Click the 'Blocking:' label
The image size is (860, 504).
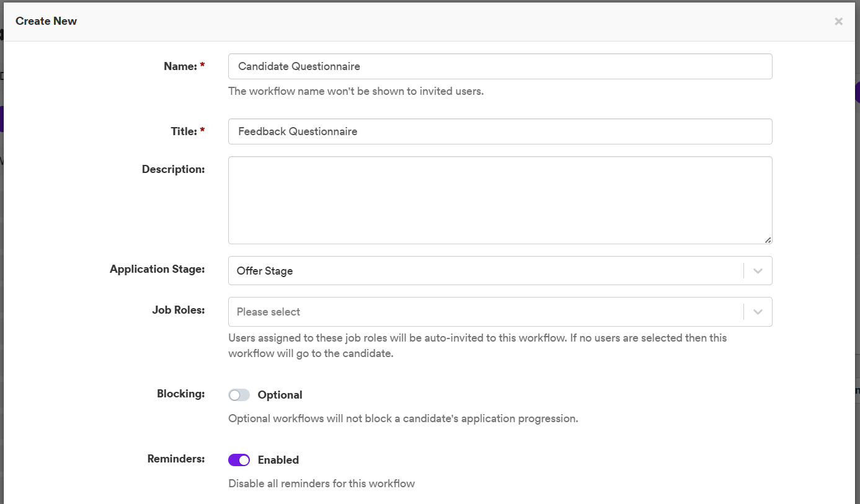pos(181,394)
